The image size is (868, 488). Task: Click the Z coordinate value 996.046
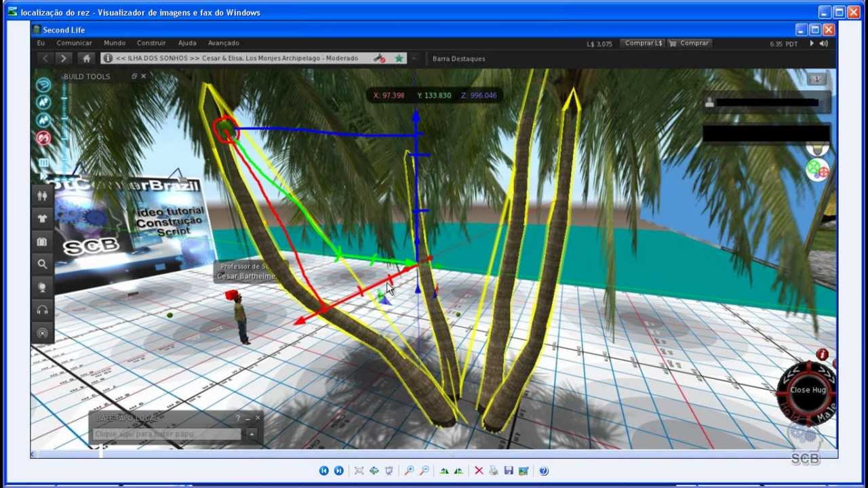click(479, 96)
